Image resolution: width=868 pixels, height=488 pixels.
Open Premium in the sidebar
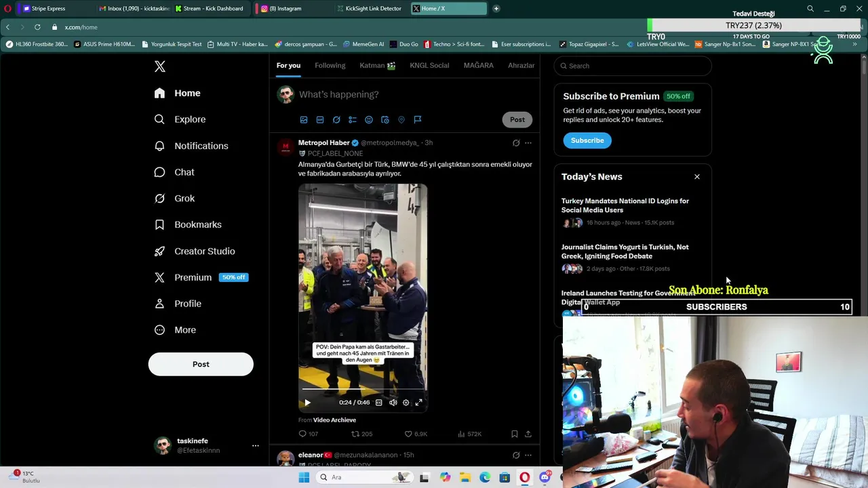201,277
